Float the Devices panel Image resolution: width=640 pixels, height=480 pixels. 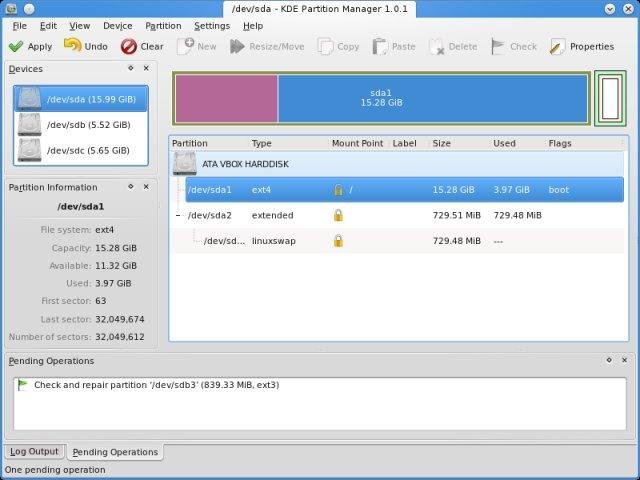pyautogui.click(x=131, y=68)
